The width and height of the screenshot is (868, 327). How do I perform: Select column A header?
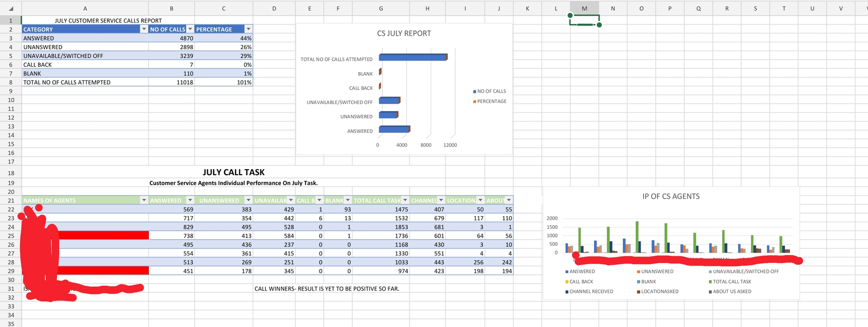coord(85,9)
